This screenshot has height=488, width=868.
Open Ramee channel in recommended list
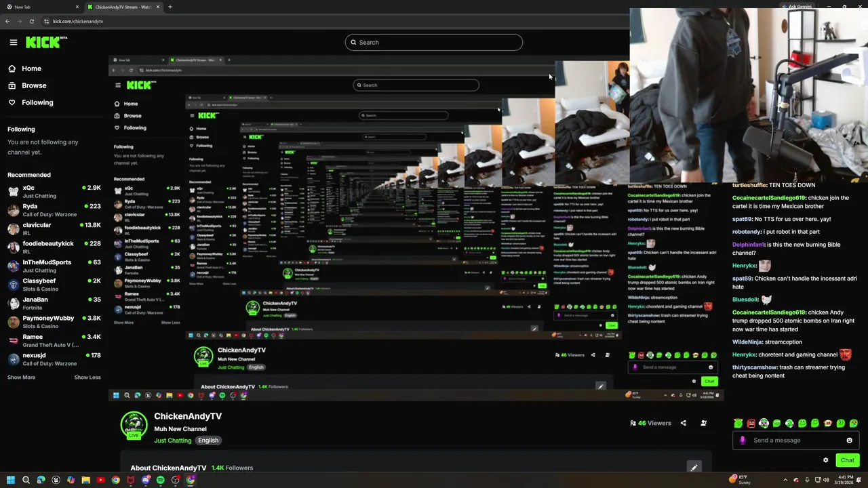point(54,340)
